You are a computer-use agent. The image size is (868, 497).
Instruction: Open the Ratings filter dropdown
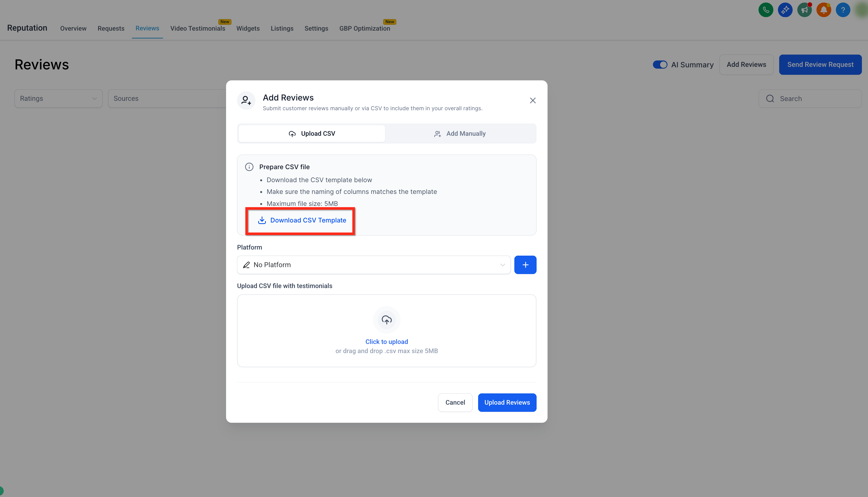coord(58,98)
